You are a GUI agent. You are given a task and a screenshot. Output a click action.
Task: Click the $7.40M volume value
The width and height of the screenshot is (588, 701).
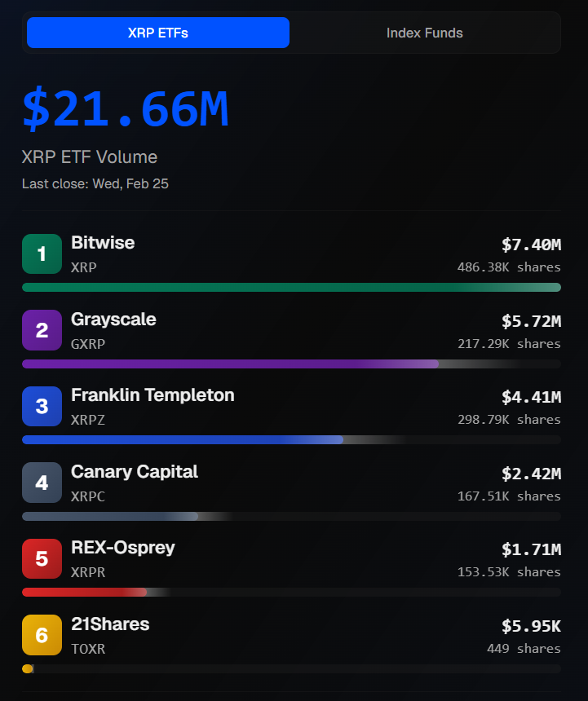[531, 245]
